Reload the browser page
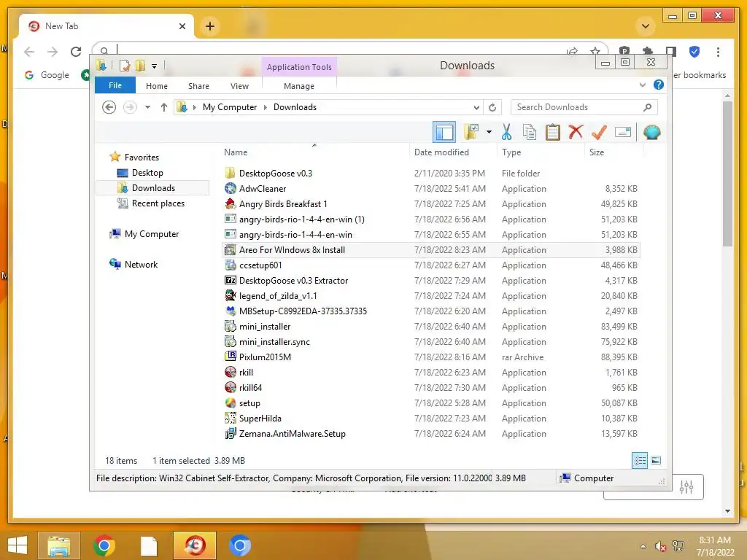Screen dimensions: 747x560 (76, 52)
